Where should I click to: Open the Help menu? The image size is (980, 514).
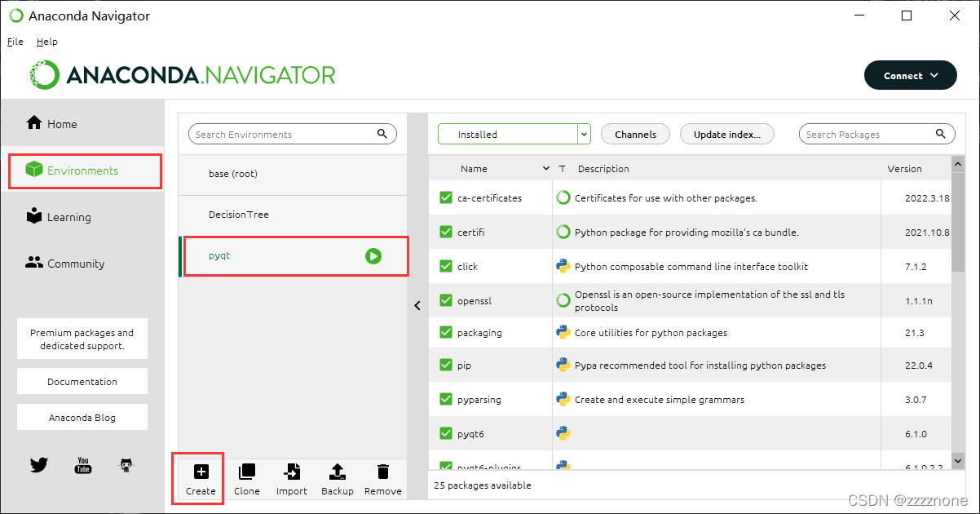pyautogui.click(x=47, y=42)
